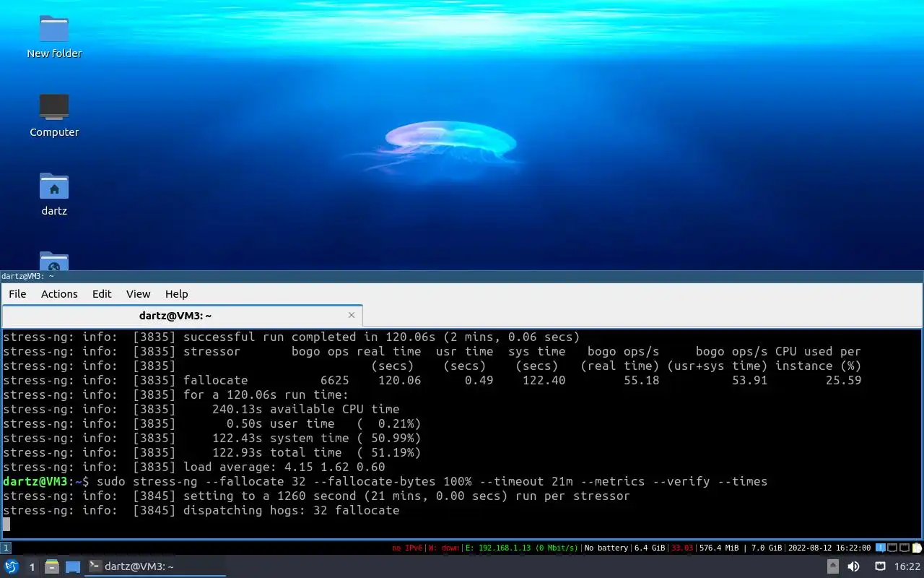This screenshot has height=578, width=924.
Task: Click the '576.4 MiB' status entry
Action: click(x=720, y=548)
